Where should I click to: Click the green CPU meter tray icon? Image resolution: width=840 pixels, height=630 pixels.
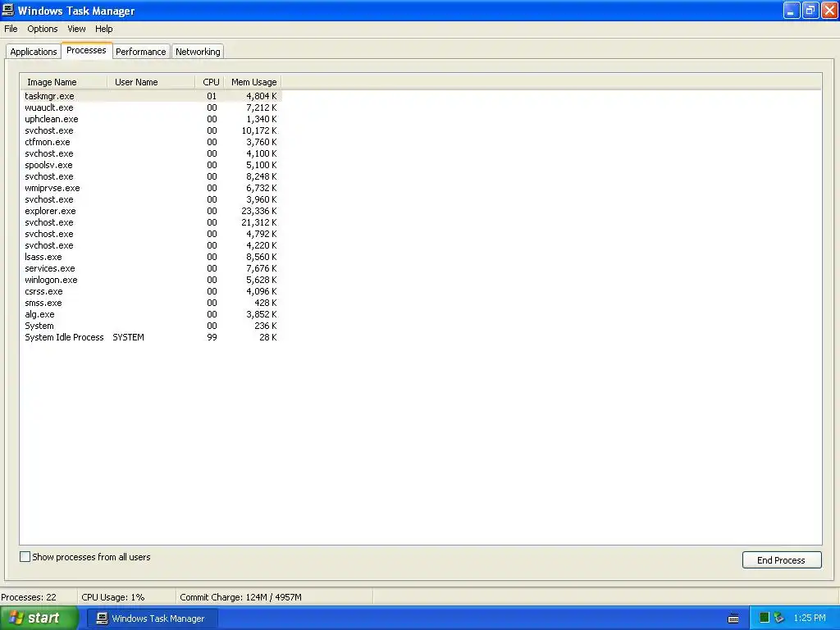pos(765,618)
